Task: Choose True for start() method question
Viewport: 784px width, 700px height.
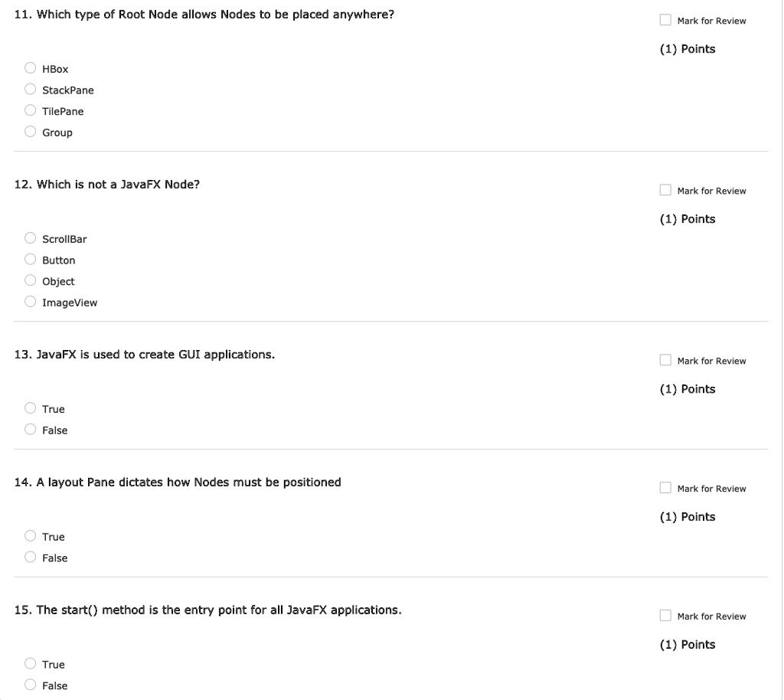Action: [31, 663]
